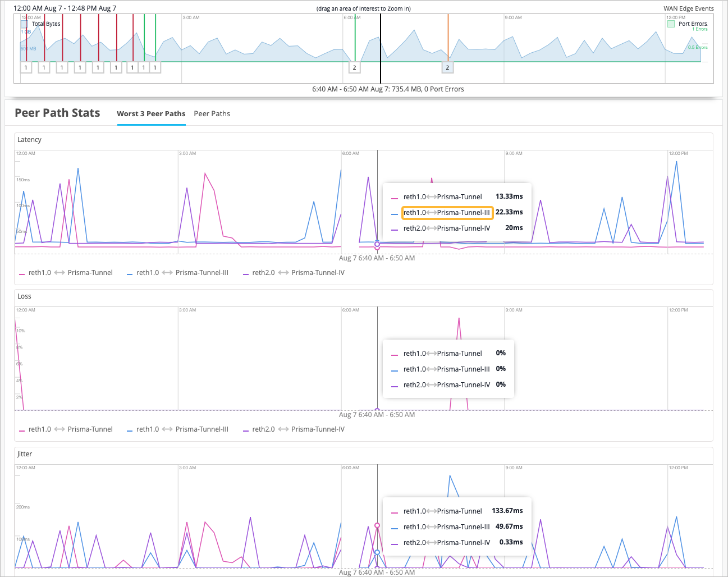Open event marker 2 under the green line
Viewport: 728px width, 577px height.
tap(354, 67)
